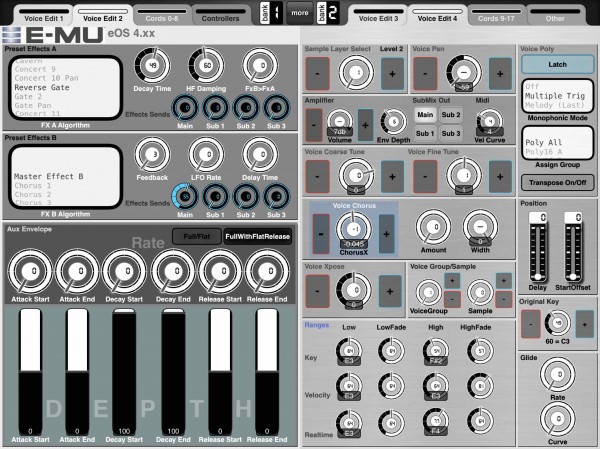
Task: Click the 'more' button between banks
Action: point(300,13)
